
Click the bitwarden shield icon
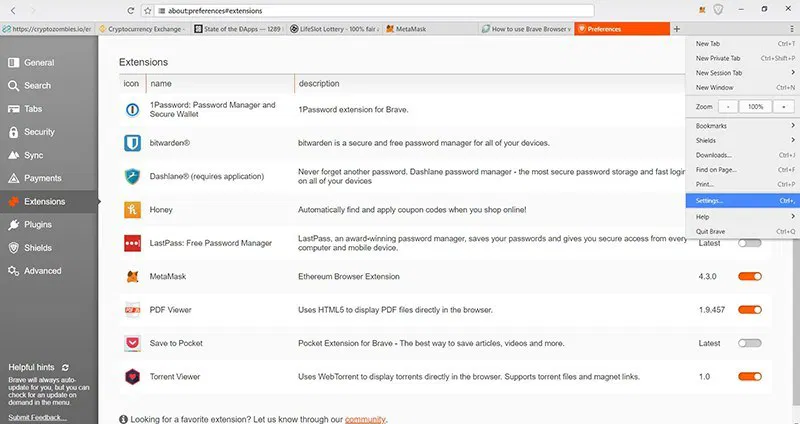pyautogui.click(x=132, y=143)
